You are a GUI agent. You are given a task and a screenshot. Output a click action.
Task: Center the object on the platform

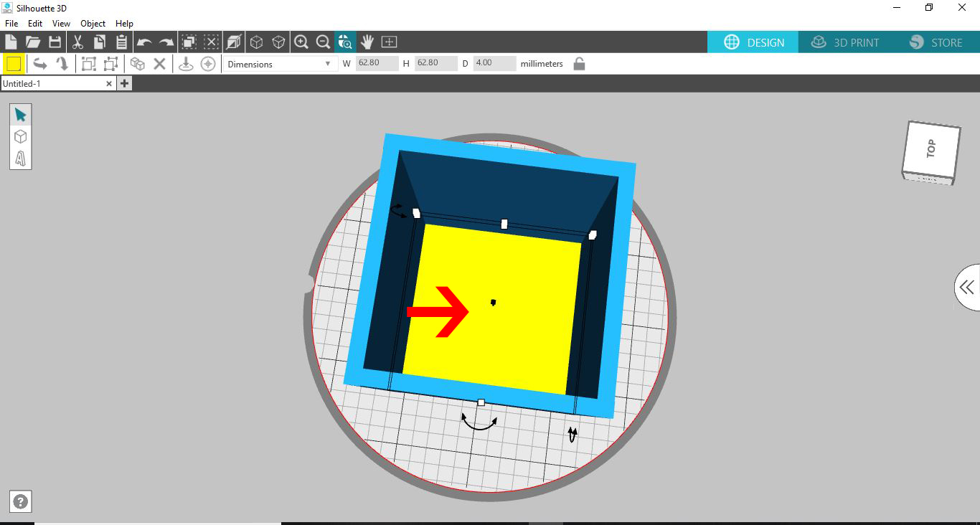point(208,64)
